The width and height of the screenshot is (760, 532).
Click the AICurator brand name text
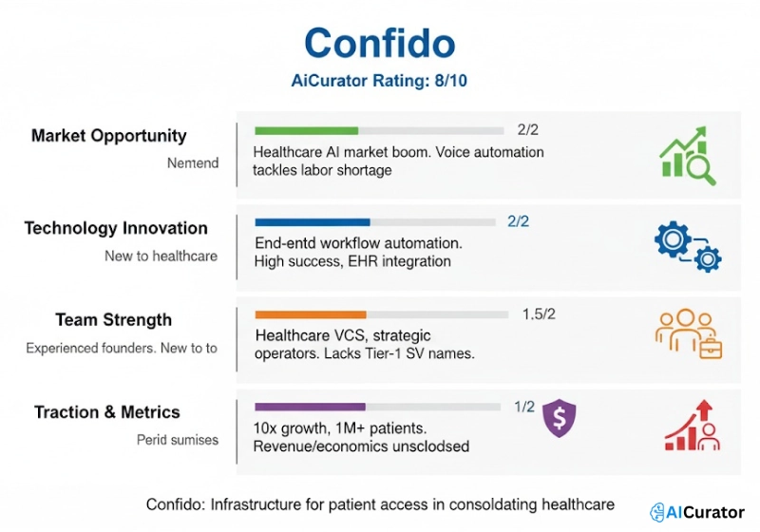(709, 512)
